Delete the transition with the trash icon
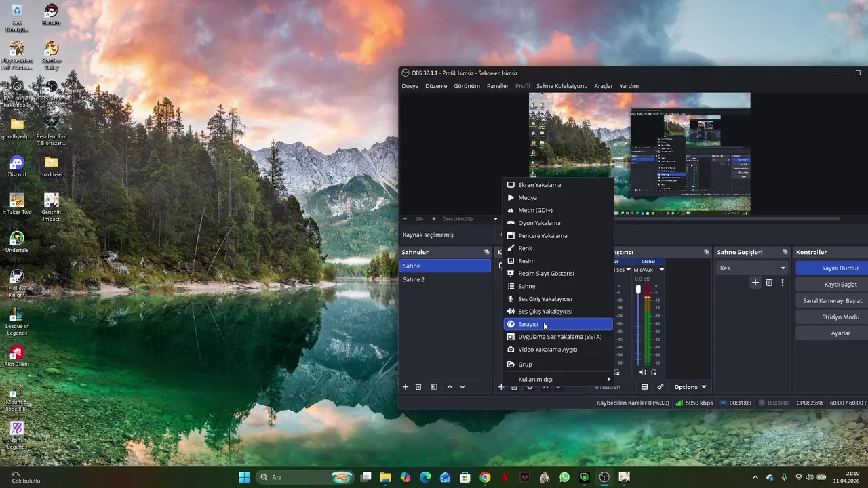868x488 pixels. tap(769, 283)
